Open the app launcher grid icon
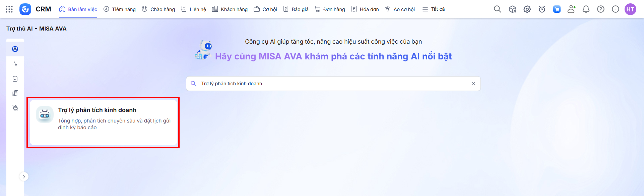This screenshot has height=196, width=644. click(9, 9)
